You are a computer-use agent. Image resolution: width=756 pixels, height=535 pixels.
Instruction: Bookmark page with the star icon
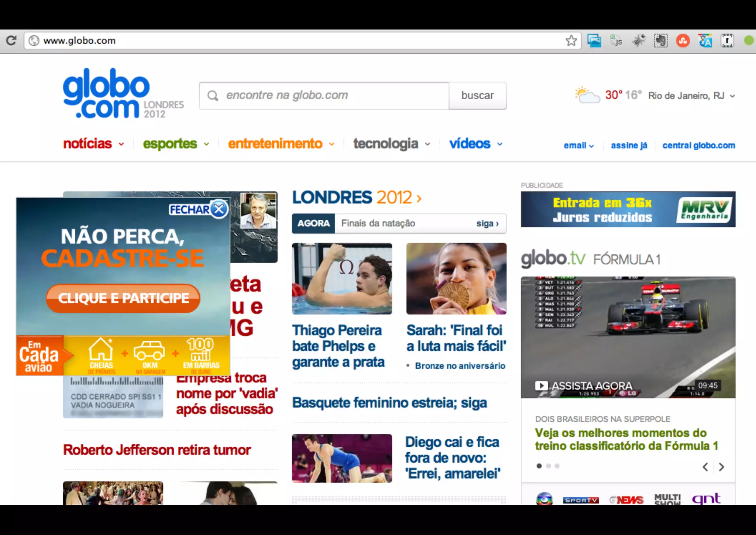571,41
